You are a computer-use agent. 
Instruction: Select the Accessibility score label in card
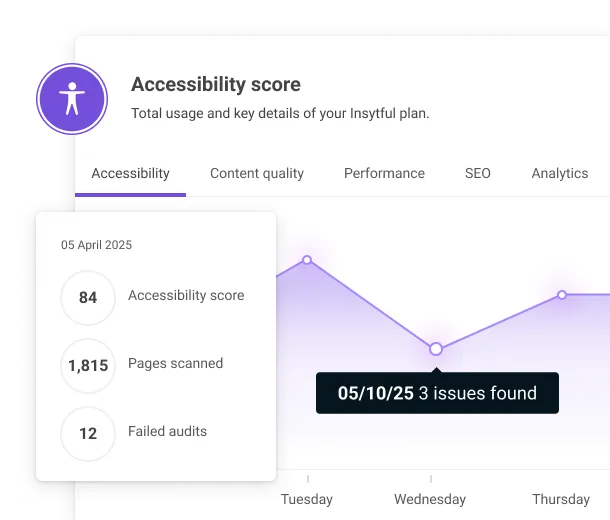186,295
